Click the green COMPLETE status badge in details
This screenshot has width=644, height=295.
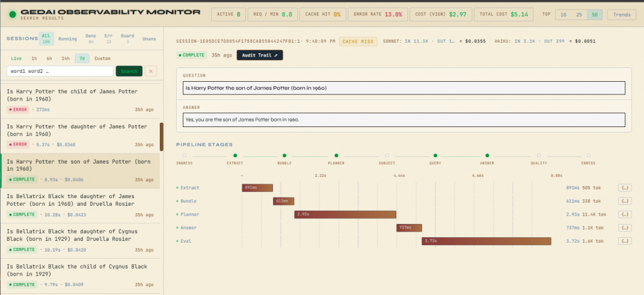point(192,55)
